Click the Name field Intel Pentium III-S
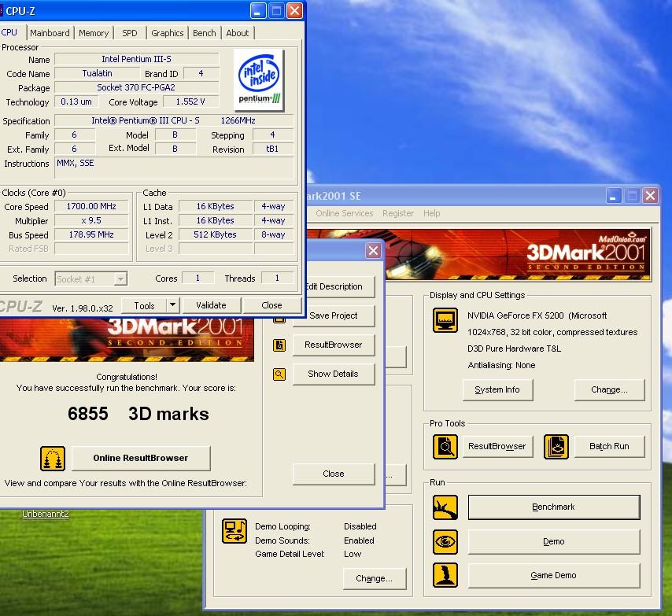The image size is (672, 616). coord(137,59)
